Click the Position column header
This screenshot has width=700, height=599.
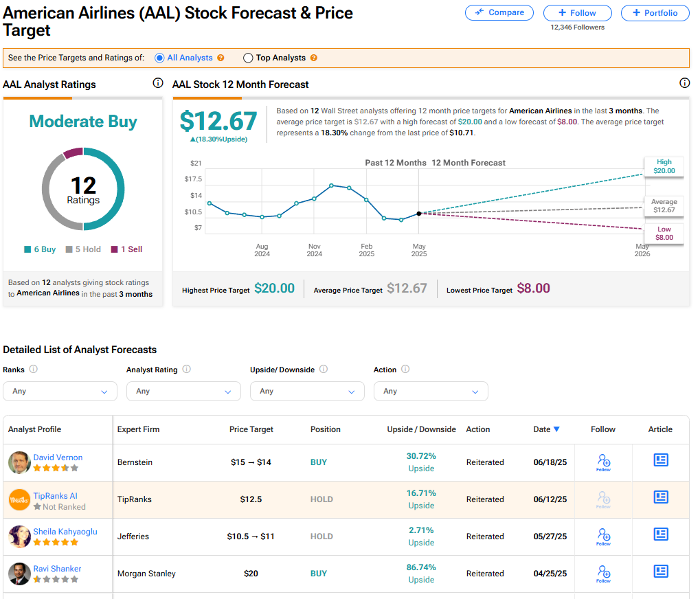[326, 429]
